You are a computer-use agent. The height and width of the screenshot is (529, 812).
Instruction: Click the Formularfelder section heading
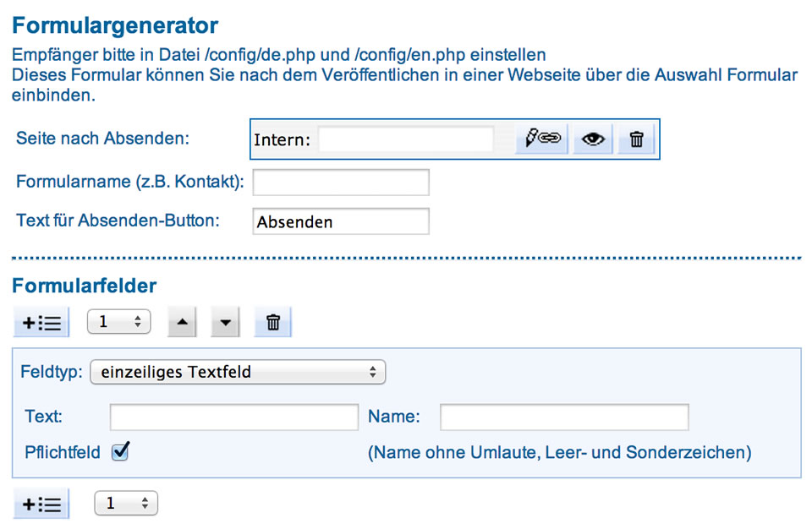(84, 286)
